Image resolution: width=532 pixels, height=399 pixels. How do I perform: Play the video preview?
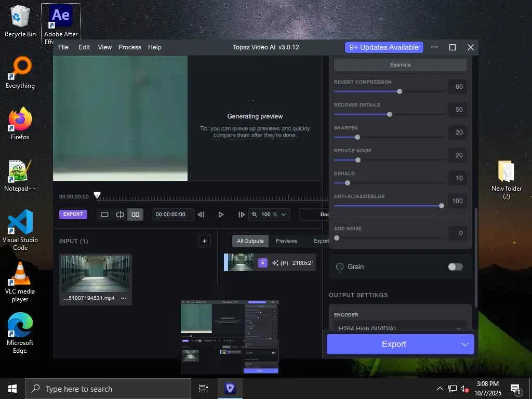point(221,215)
